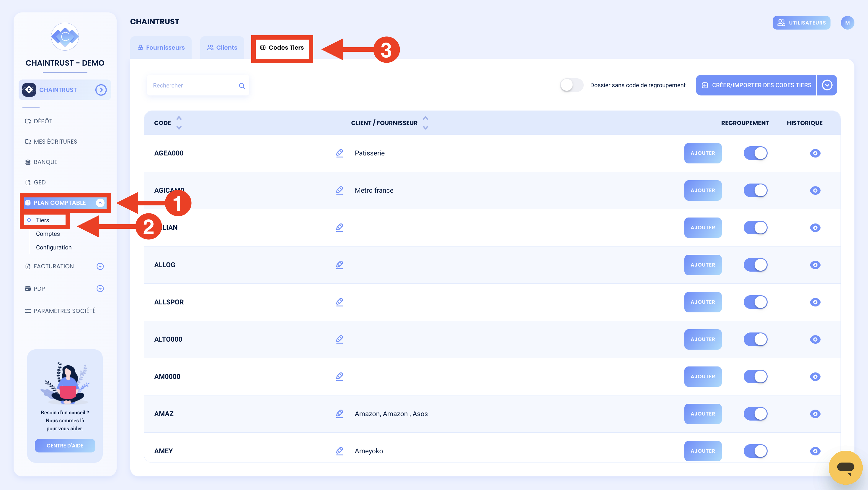Toggle regroupement switch for AMAZ
Image resolution: width=868 pixels, height=490 pixels.
coord(756,414)
